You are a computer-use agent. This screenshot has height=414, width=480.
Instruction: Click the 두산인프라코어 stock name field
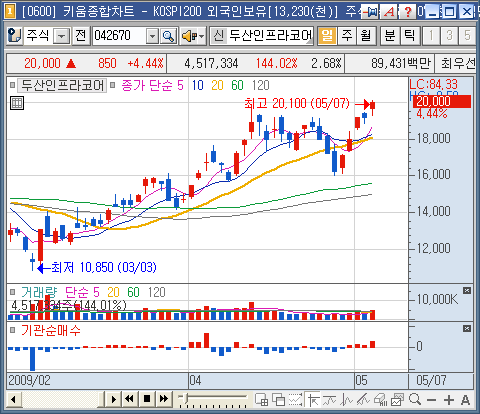(x=270, y=36)
